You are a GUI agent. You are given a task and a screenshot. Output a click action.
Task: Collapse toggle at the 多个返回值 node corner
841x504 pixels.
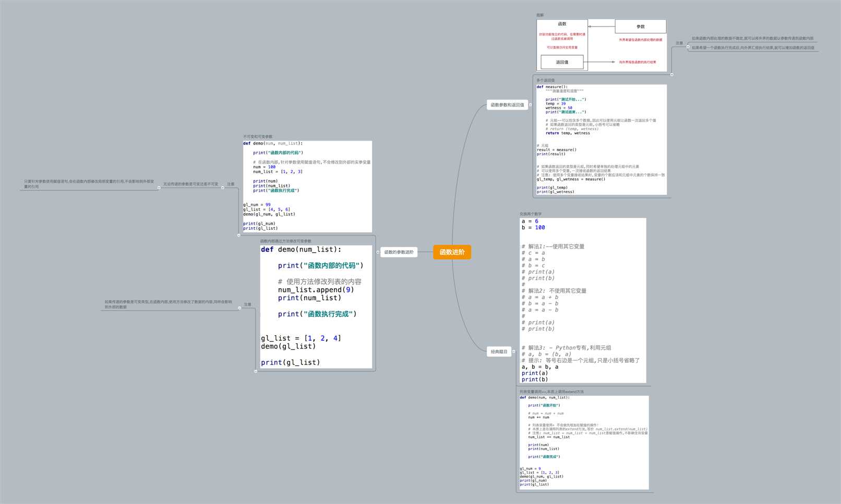(x=671, y=75)
